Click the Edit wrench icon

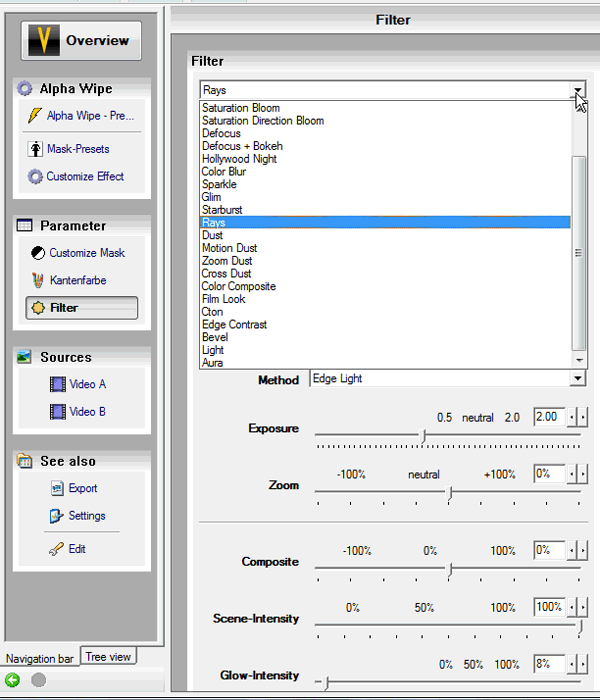[x=56, y=549]
